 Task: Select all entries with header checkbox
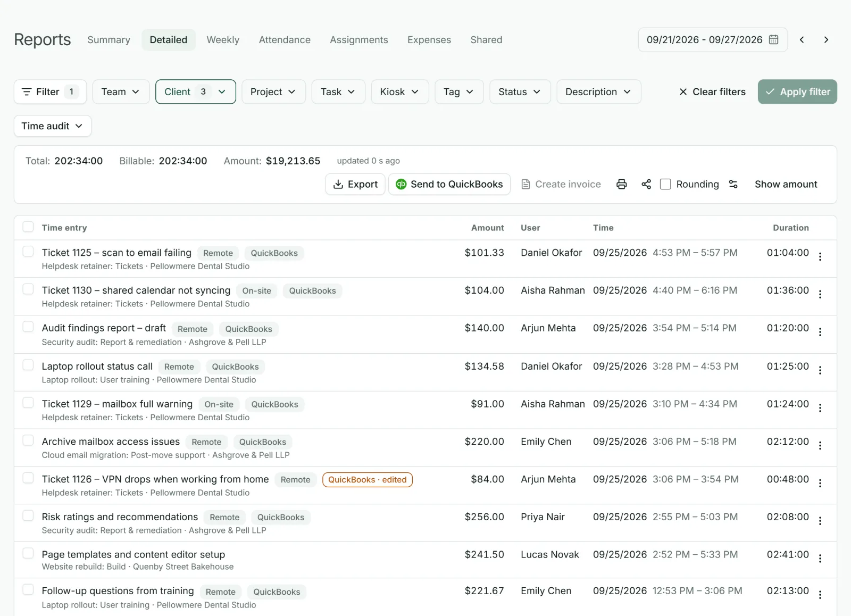(28, 227)
